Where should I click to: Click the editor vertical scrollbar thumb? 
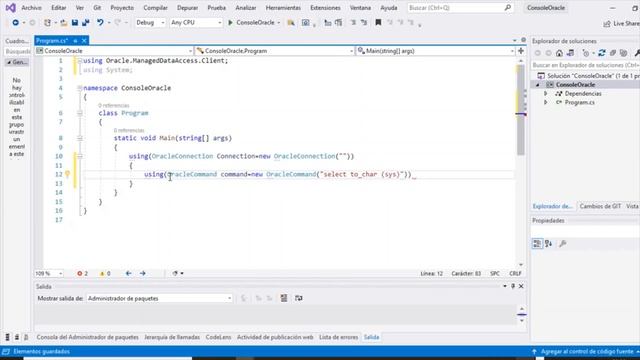click(x=520, y=110)
